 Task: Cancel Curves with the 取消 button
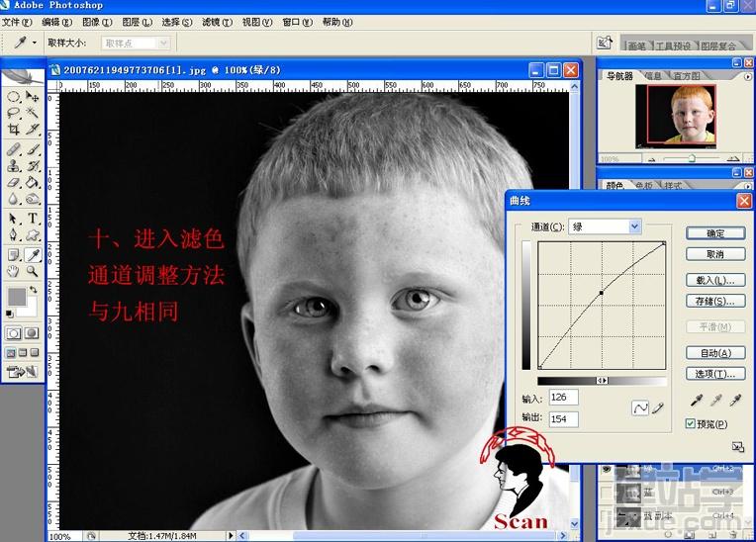coord(715,254)
